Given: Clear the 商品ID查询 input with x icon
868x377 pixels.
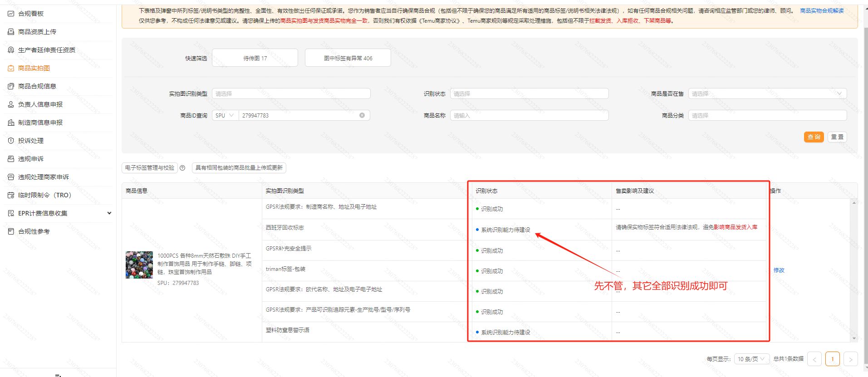Looking at the screenshot, I should (362, 115).
